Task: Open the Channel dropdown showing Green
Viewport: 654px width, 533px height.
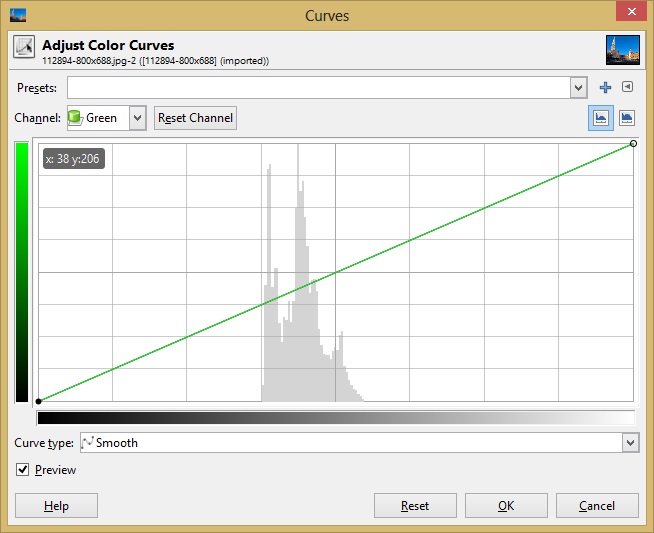Action: point(107,118)
